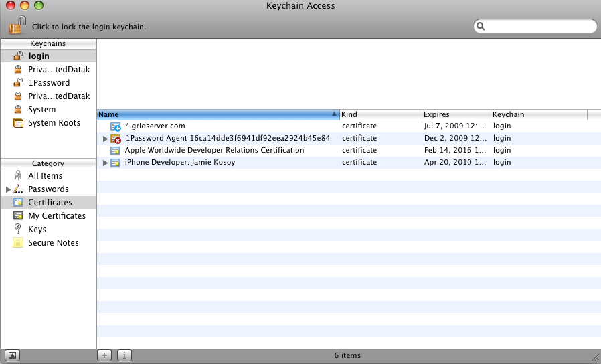Toggle the keychains pane visibility button
Image resolution: width=601 pixels, height=364 pixels.
pos(13,356)
